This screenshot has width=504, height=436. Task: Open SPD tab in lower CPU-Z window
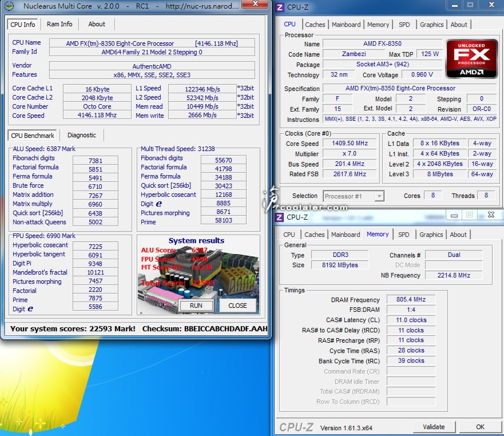[404, 235]
